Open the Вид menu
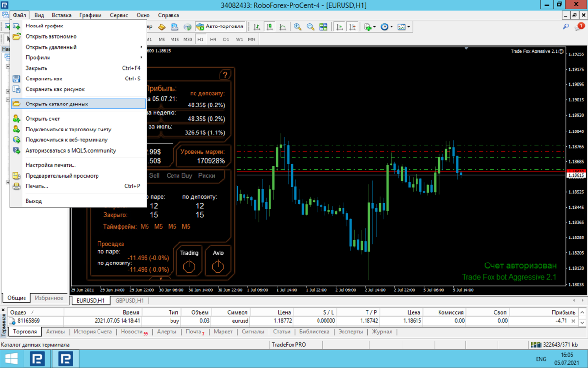 tap(39, 15)
